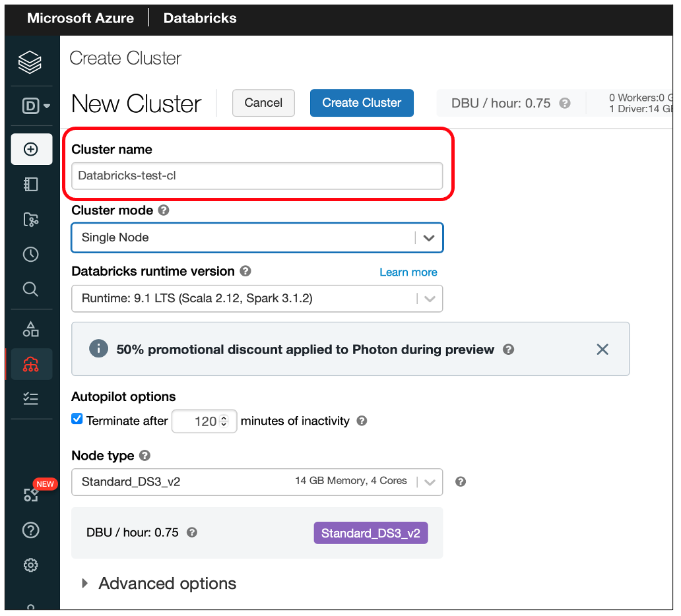This screenshot has height=616, width=681.
Task: Click the Cluster name input field
Action: (257, 176)
